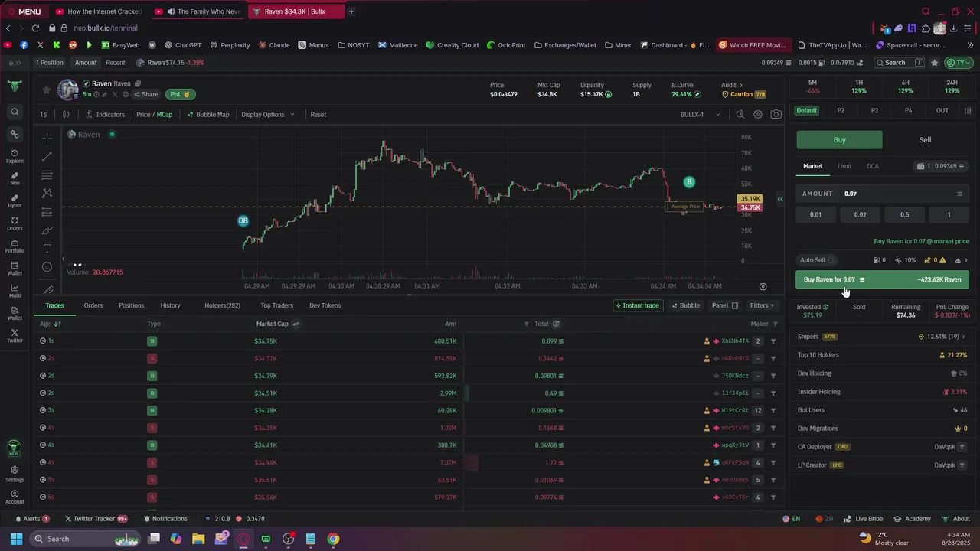This screenshot has width=980, height=551.
Task: Select the text annotation tool
Action: coord(47,249)
